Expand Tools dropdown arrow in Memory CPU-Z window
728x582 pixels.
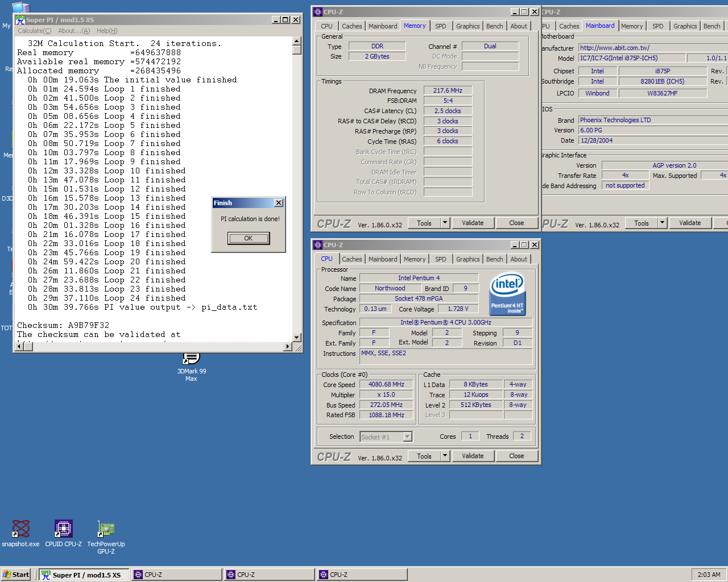pyautogui.click(x=445, y=223)
